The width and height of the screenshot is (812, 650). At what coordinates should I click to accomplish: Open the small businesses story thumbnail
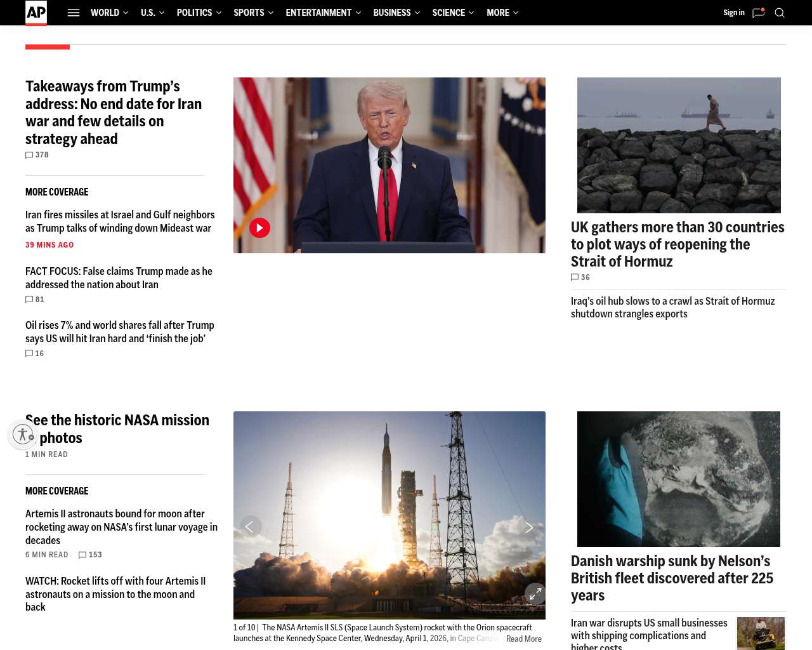click(761, 633)
